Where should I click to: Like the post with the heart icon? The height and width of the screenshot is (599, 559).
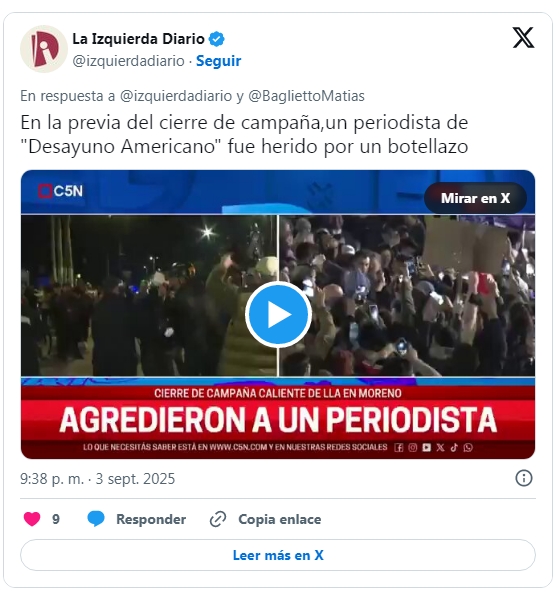(x=32, y=519)
